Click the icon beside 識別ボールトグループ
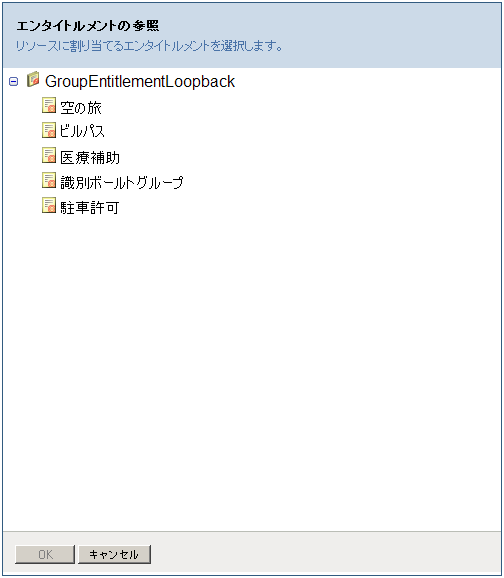Viewport: 504px width, 578px height. pos(49,180)
